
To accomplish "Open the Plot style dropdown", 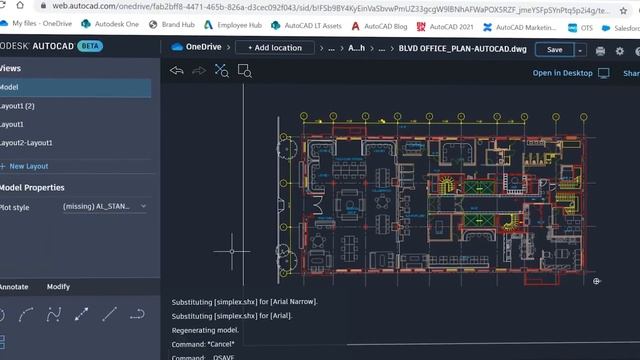I will (x=104, y=207).
